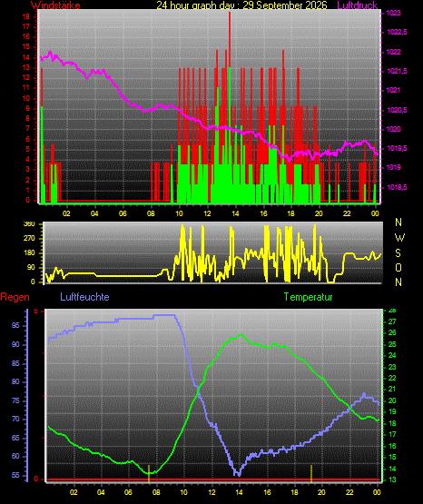Click the S compass letter beside direction chart
Image resolution: width=423 pixels, height=504 pixels.
click(x=398, y=253)
